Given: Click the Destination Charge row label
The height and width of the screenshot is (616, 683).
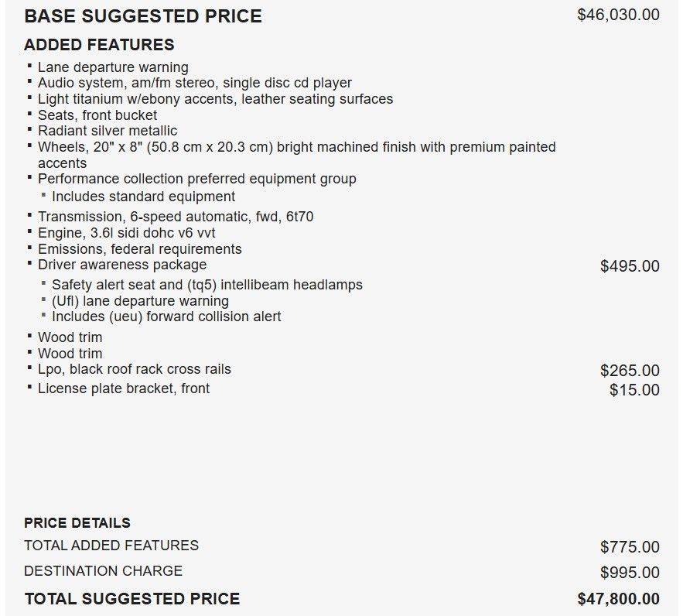Looking at the screenshot, I should pos(103,570).
